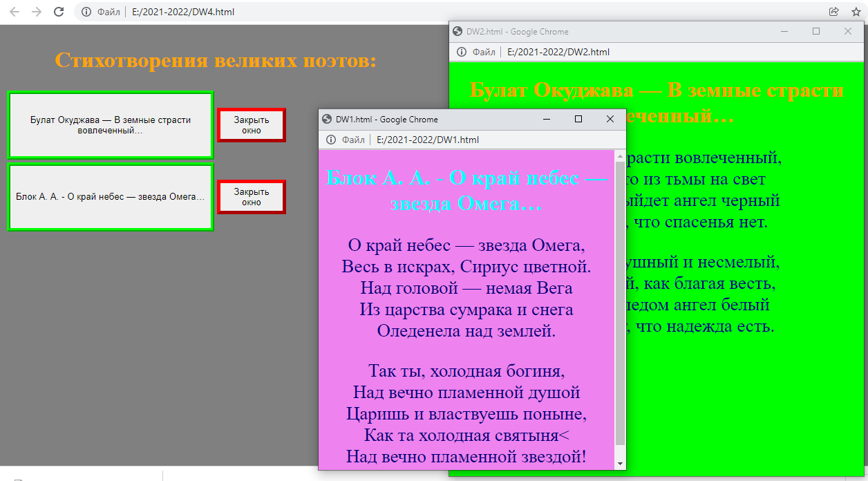Click the scroll up arrow in DW1.html window
Viewport: 868px width, 481px height.
(620, 156)
